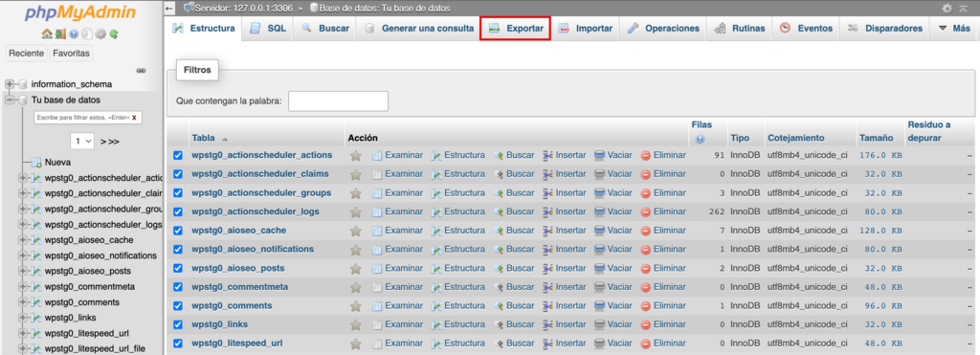Click the star icon for wpstg0_comments

pos(356,306)
